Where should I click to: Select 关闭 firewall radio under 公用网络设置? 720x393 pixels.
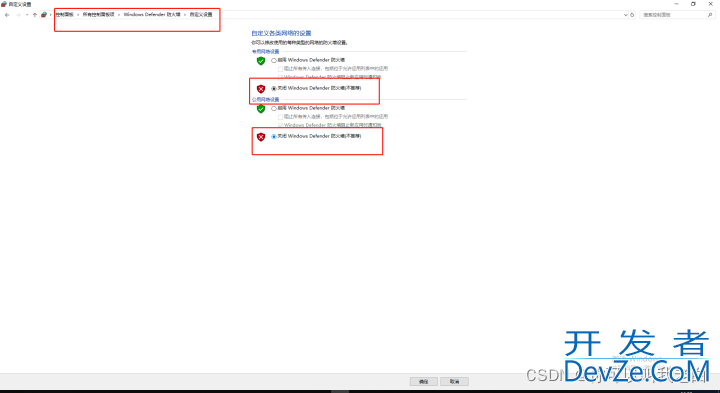[x=274, y=137]
